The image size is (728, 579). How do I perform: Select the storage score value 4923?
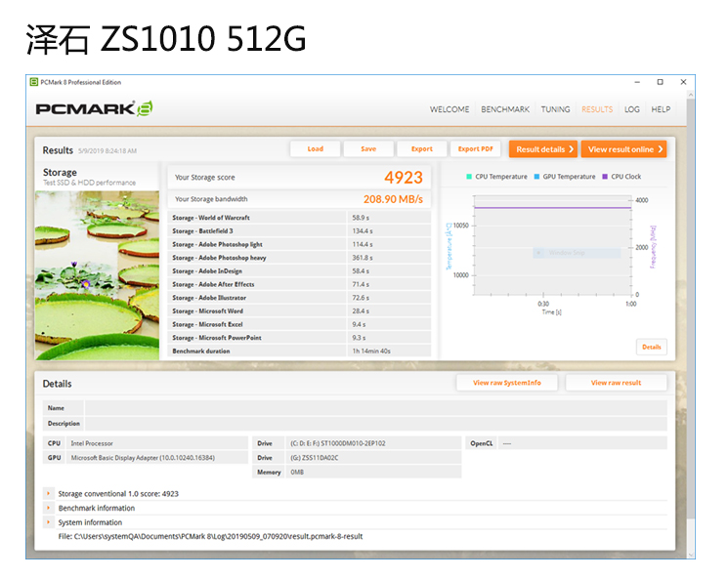click(404, 178)
